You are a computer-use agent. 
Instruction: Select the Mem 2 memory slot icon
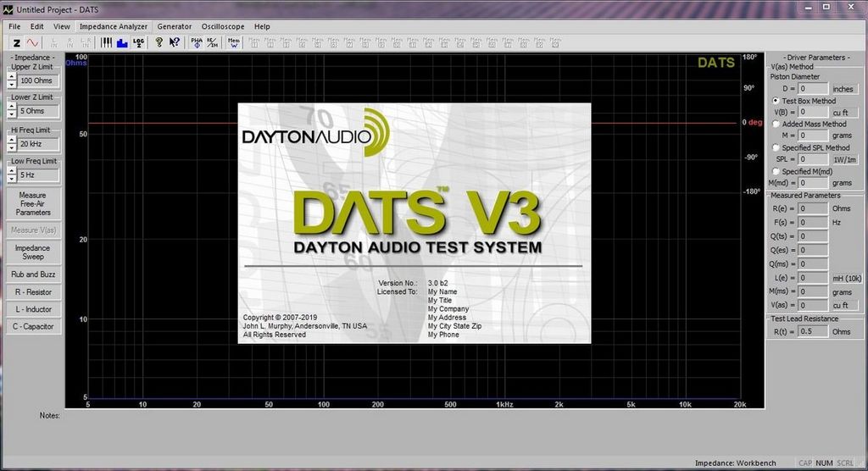pos(270,42)
